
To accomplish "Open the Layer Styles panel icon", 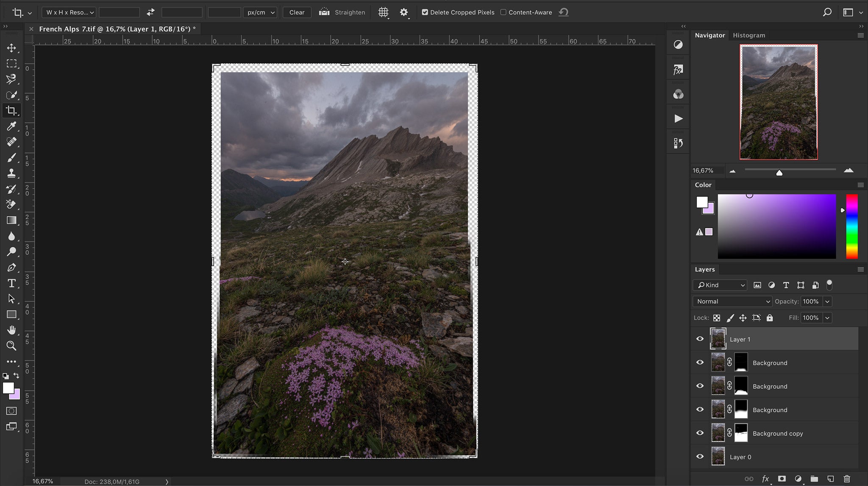I will coord(677,69).
